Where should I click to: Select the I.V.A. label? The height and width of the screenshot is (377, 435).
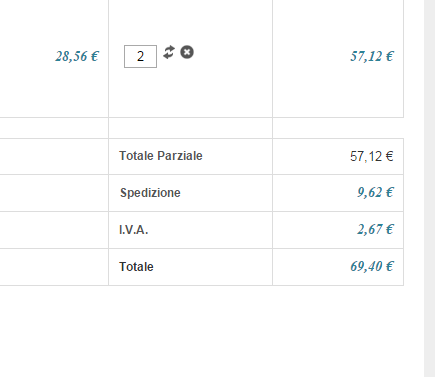pyautogui.click(x=133, y=230)
